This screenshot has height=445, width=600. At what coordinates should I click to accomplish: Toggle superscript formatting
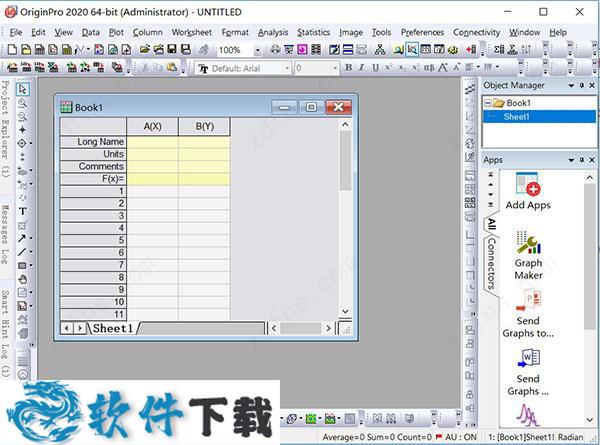pos(388,67)
